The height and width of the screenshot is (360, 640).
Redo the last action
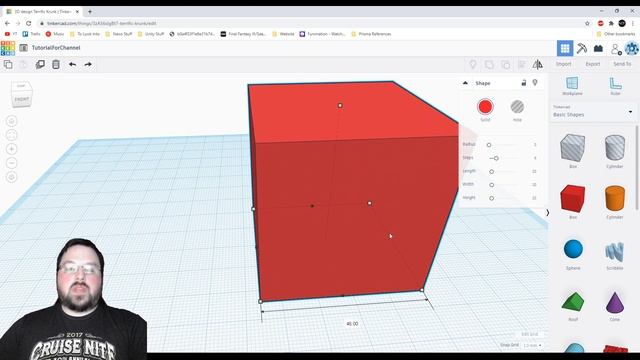pos(88,64)
